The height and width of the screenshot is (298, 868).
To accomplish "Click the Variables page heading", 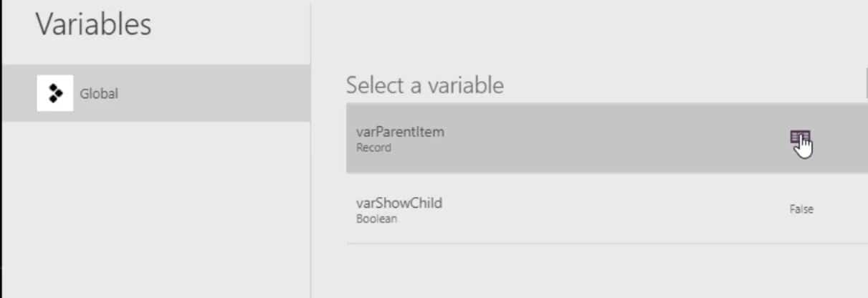I will [x=93, y=24].
